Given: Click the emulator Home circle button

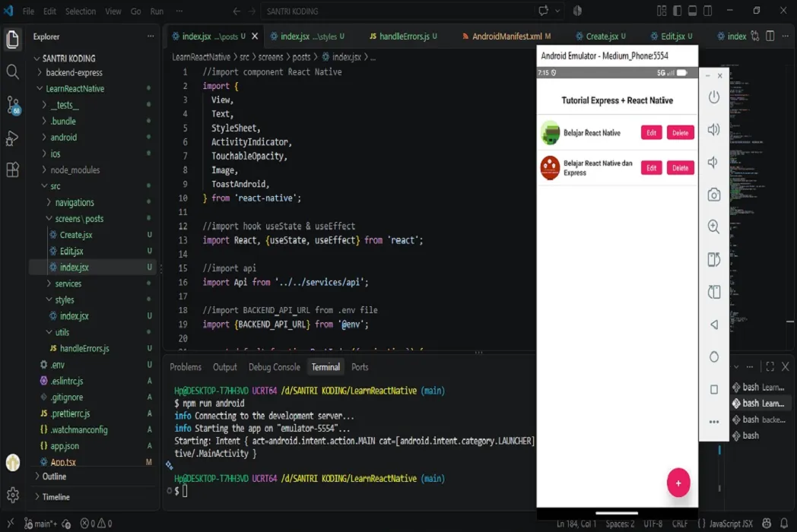Looking at the screenshot, I should [x=714, y=357].
